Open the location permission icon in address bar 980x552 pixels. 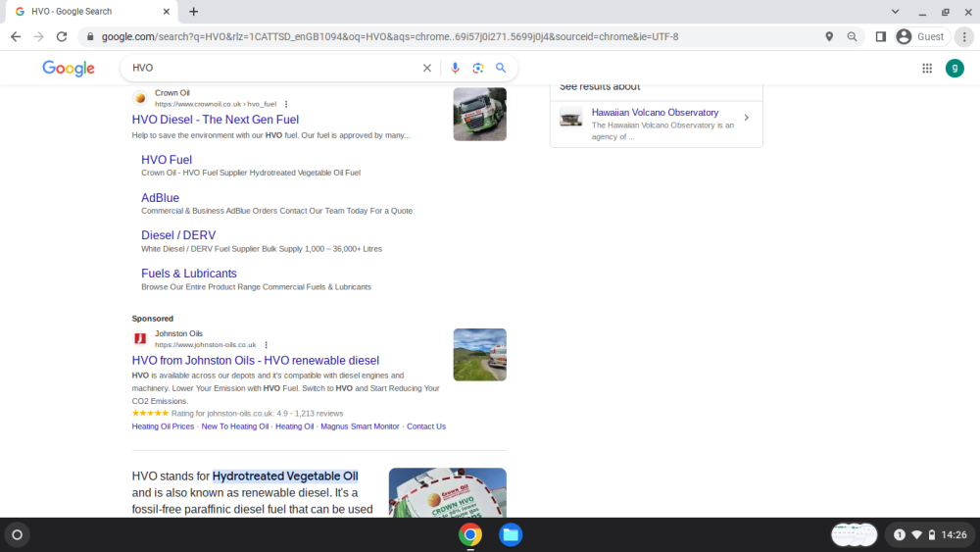click(x=829, y=37)
